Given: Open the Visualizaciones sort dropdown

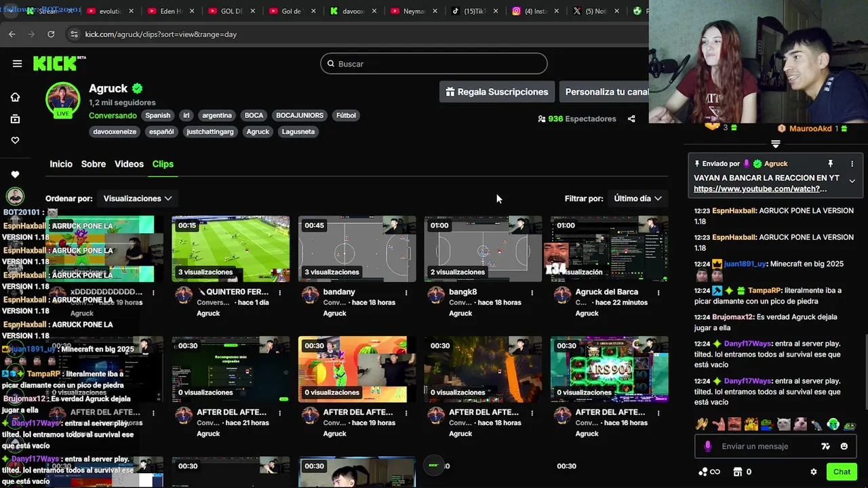Looking at the screenshot, I should tap(138, 199).
